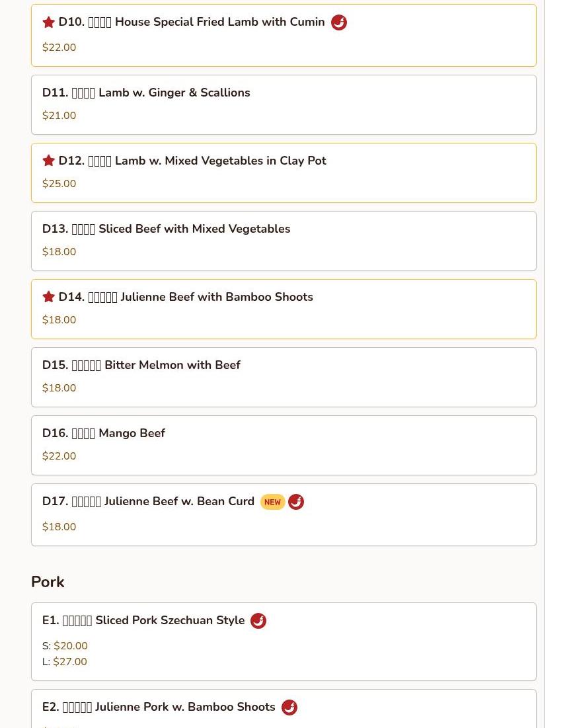Click the chili pepper icon on D17
Image resolution: width=571 pixels, height=728 pixels.
pyautogui.click(x=296, y=502)
